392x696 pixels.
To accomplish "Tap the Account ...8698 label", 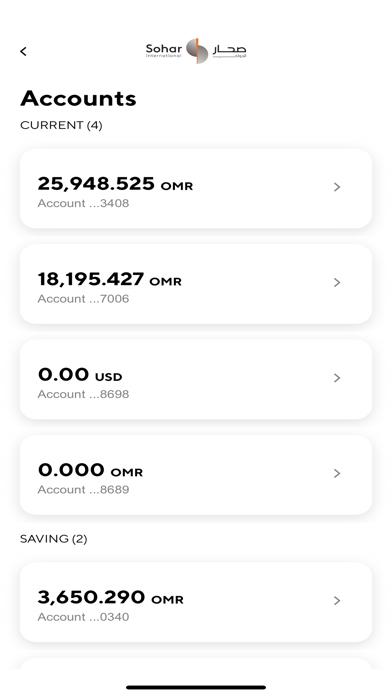I will 83,394.
